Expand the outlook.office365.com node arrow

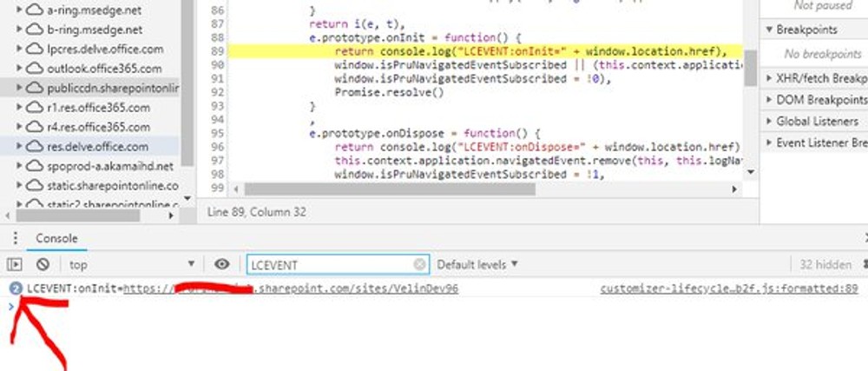20,68
